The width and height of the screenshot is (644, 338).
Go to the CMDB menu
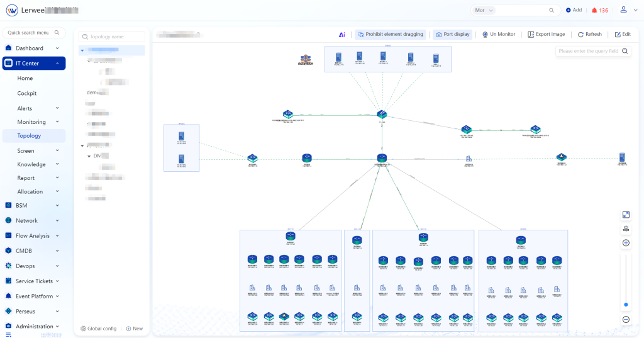[x=24, y=251]
